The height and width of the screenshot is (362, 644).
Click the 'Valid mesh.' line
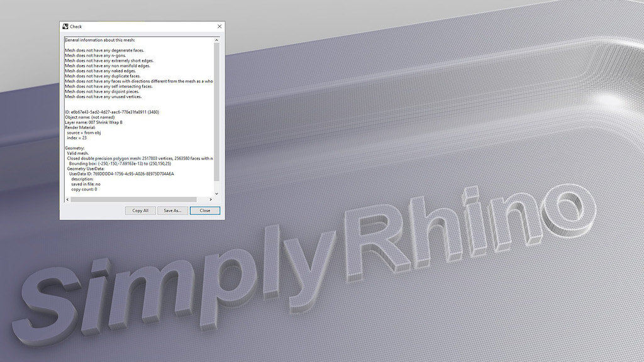click(77, 153)
